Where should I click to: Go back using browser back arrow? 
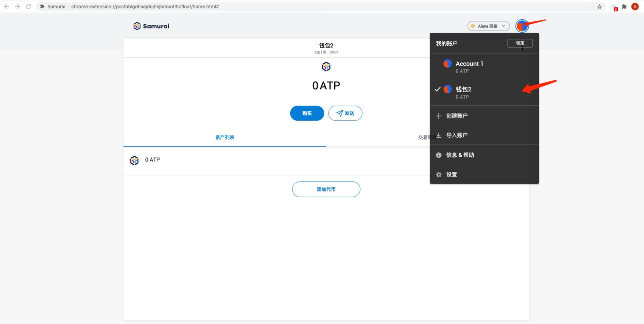pyautogui.click(x=6, y=6)
